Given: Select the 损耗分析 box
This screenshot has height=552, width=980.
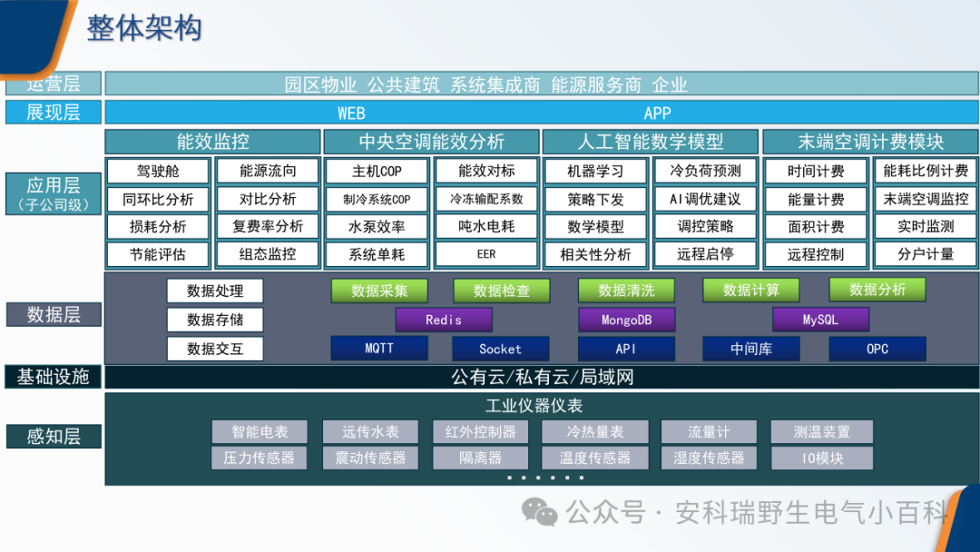Looking at the screenshot, I should click(x=158, y=226).
